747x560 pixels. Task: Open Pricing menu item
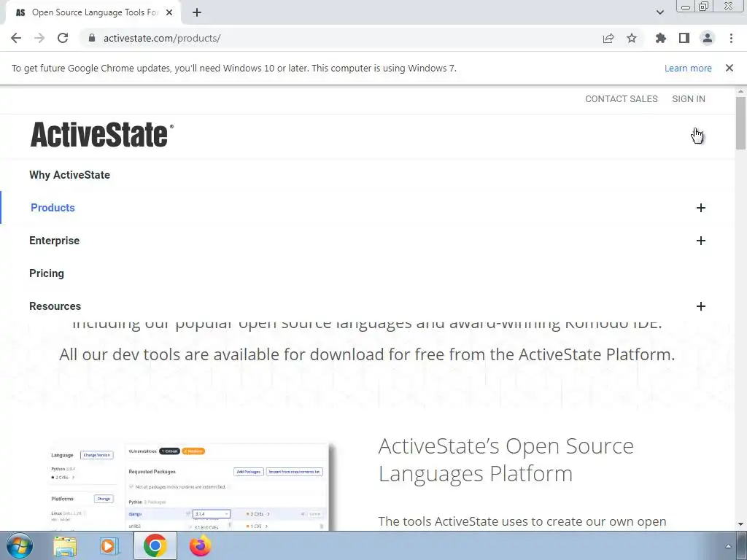(46, 273)
